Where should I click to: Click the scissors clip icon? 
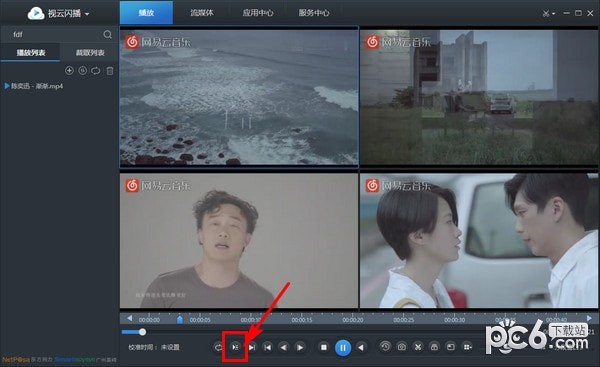coord(418,347)
